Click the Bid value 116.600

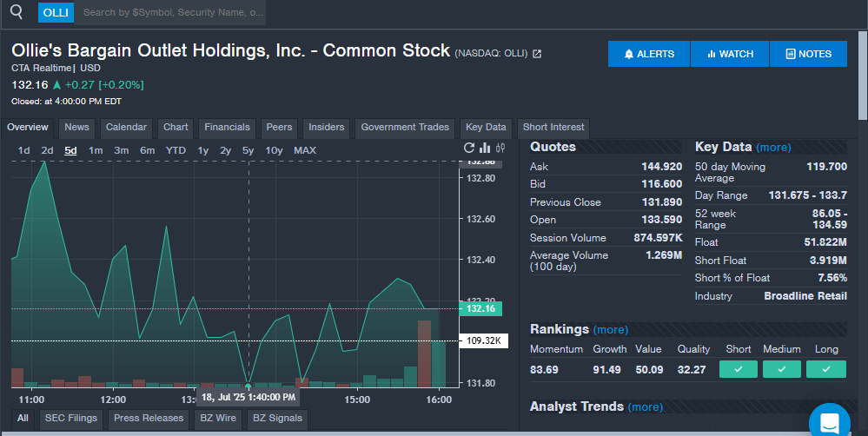(x=661, y=184)
